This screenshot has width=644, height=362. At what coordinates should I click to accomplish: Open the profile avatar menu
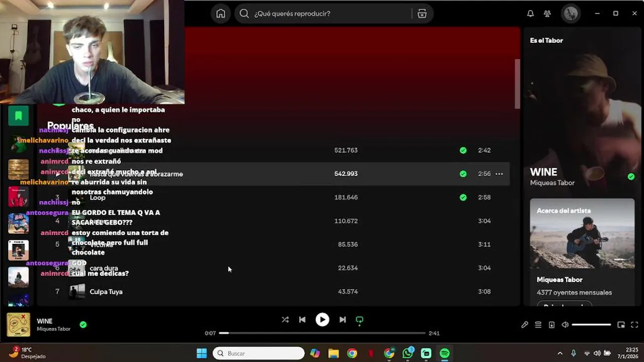tap(571, 14)
